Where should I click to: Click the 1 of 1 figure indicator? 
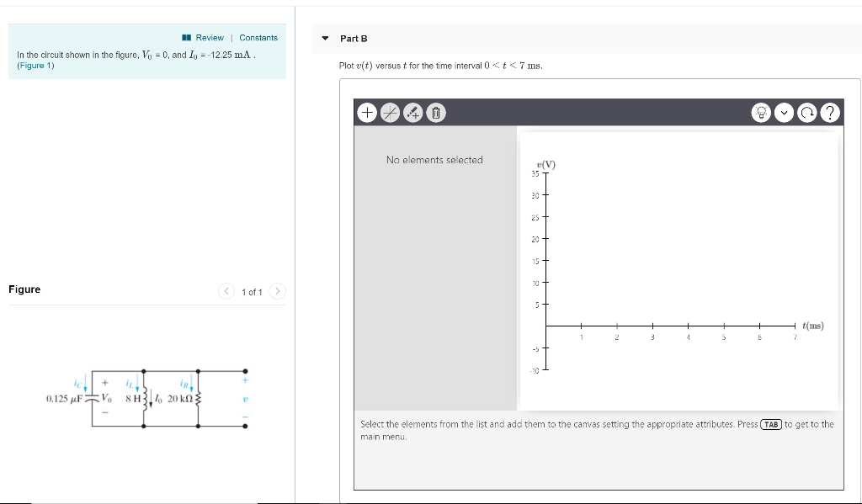[x=253, y=290]
